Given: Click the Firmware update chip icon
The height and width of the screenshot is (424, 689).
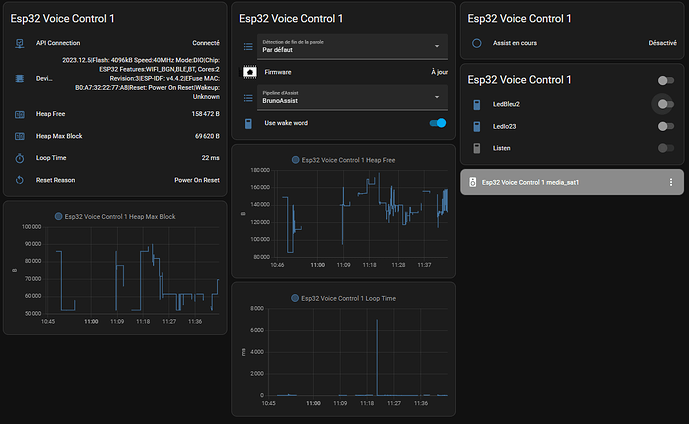Looking at the screenshot, I should 249,72.
